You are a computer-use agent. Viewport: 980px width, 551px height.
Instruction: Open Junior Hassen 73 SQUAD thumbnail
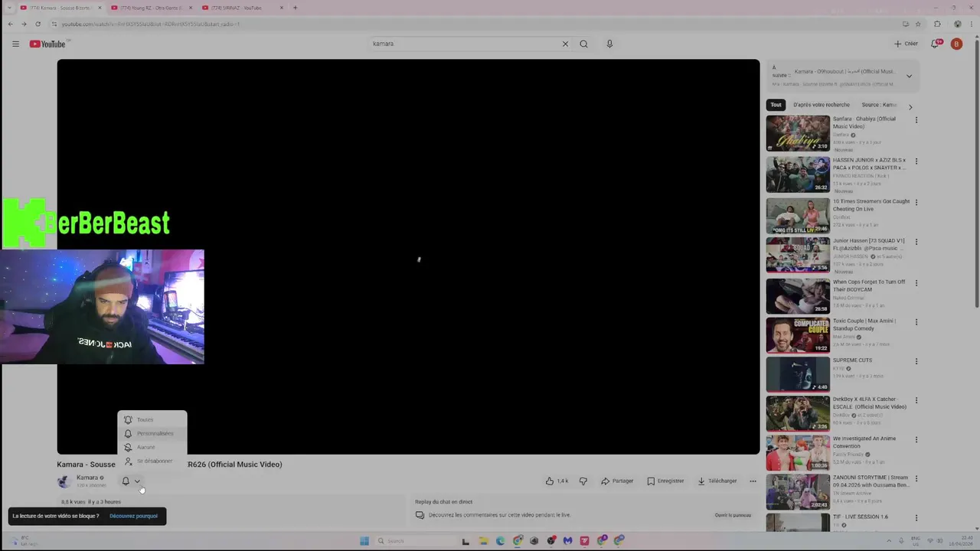[798, 255]
